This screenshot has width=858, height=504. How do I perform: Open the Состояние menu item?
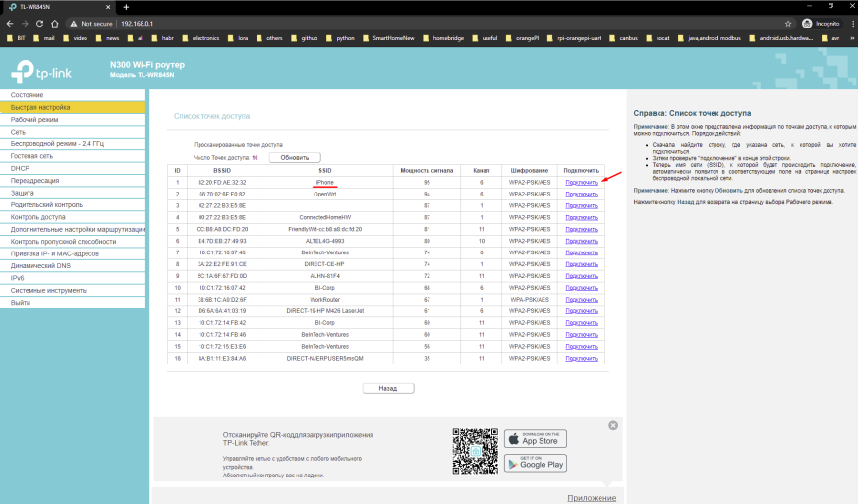[73, 95]
